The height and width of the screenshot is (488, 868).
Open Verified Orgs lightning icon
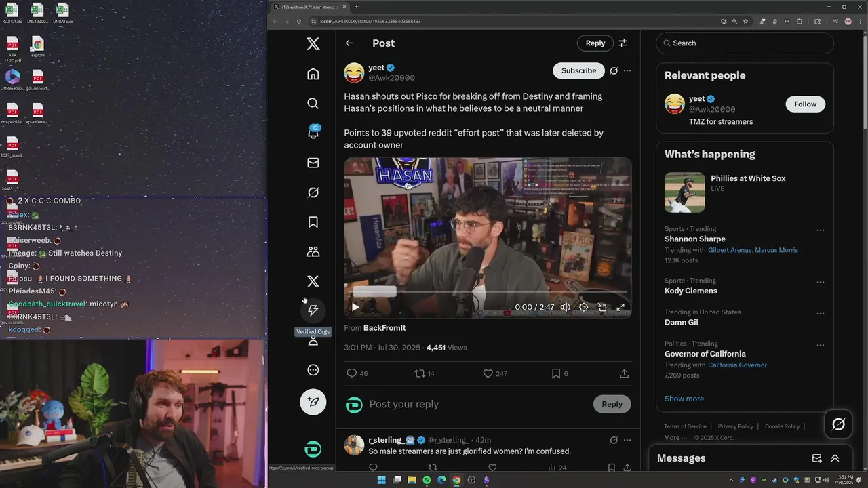point(313,310)
